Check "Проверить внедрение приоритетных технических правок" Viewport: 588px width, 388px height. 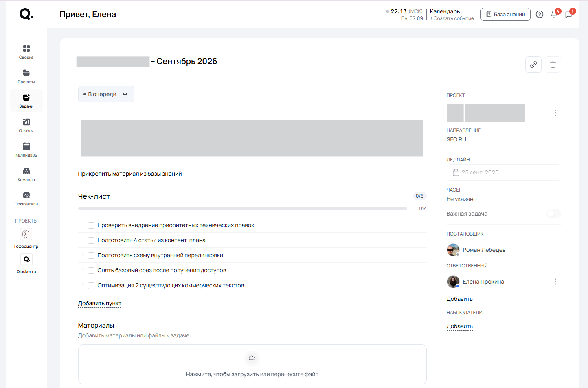click(x=91, y=225)
